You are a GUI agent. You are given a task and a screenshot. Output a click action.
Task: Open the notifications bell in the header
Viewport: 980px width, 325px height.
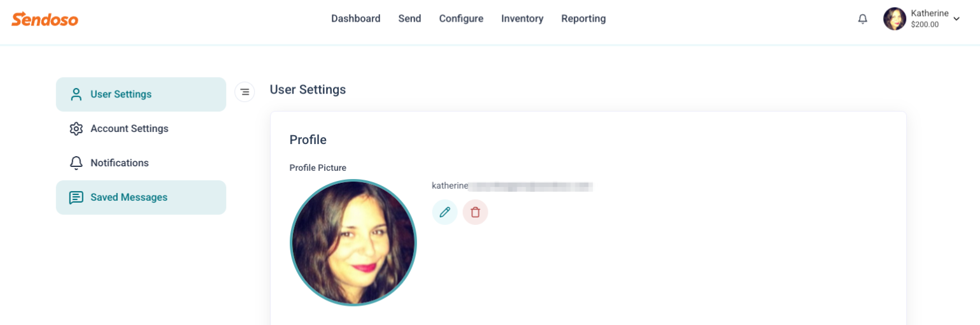click(863, 19)
